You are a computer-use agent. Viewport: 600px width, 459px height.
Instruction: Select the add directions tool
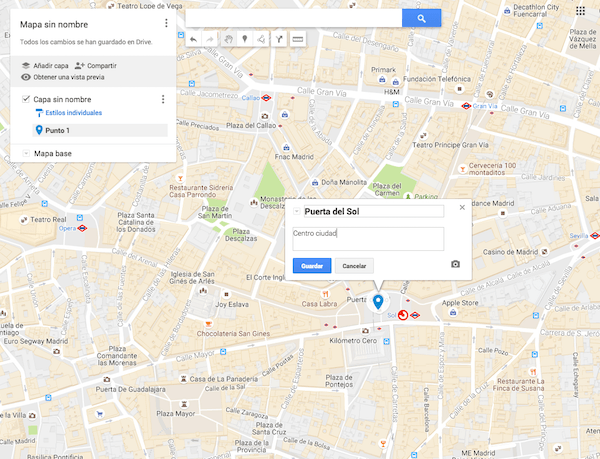(279, 39)
